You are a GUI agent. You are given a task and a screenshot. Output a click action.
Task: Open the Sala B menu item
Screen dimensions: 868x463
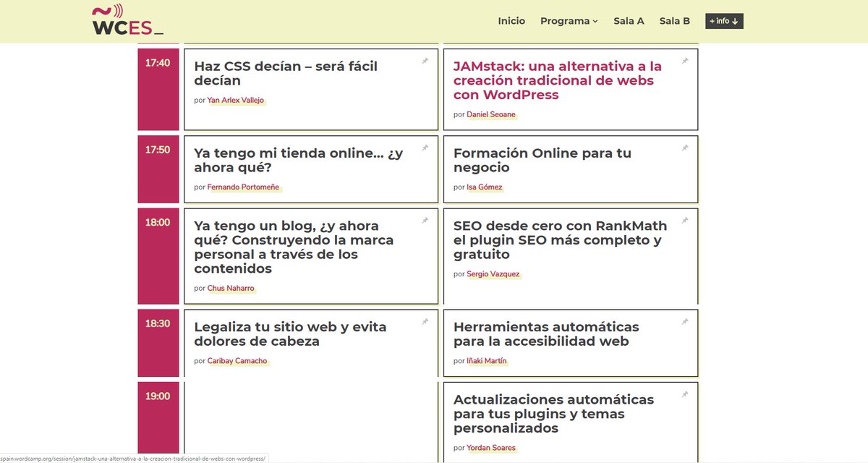point(675,21)
